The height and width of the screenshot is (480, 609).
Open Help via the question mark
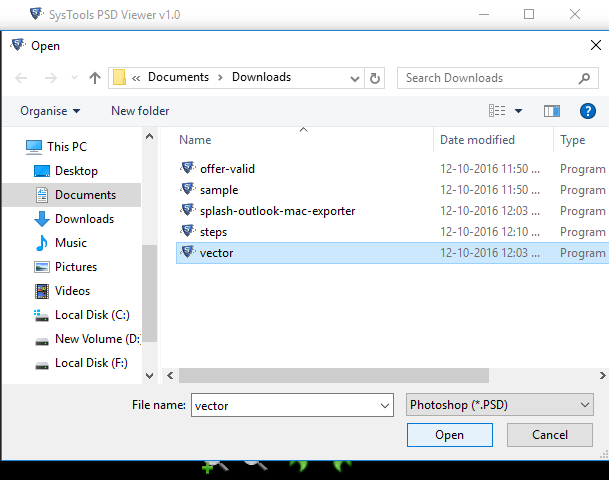point(588,111)
